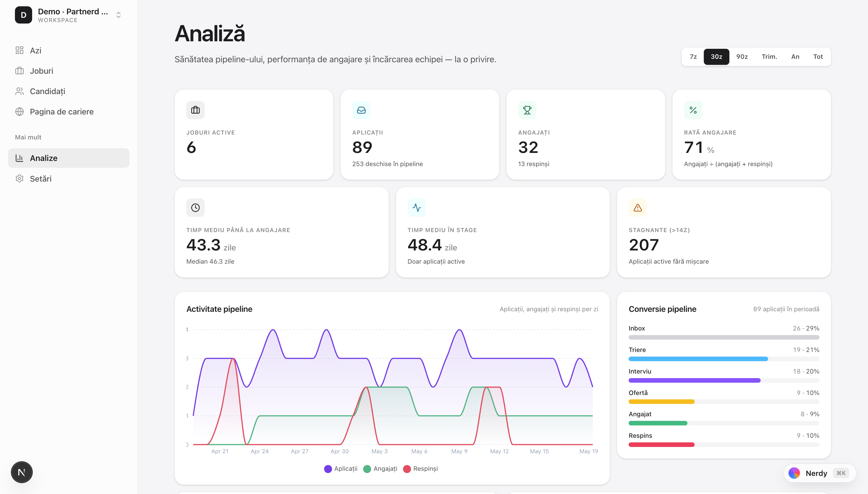Select the 7z time range
This screenshot has width=868, height=494.
[x=693, y=57]
